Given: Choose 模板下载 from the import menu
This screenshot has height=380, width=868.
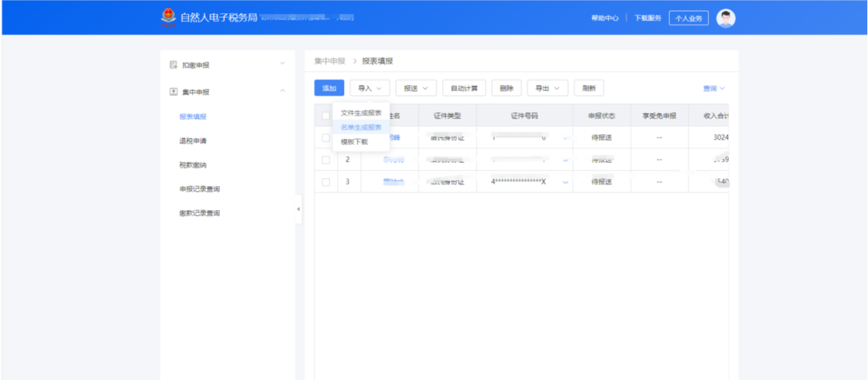Looking at the screenshot, I should click(x=355, y=142).
